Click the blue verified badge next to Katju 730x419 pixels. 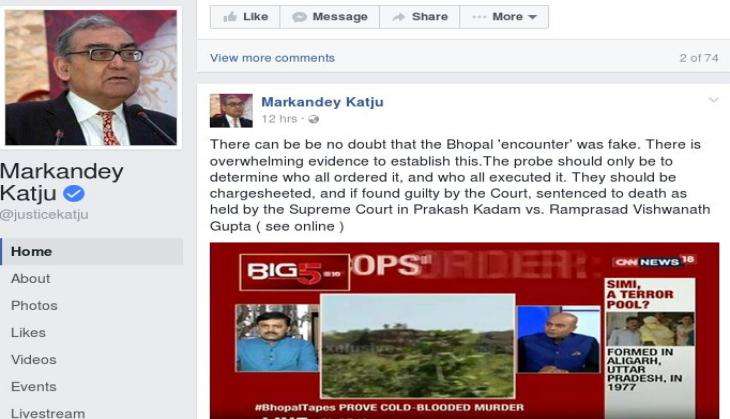point(74,193)
